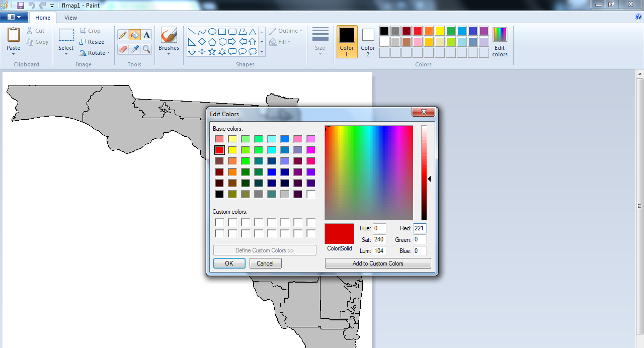Select the Text tool

pos(146,35)
